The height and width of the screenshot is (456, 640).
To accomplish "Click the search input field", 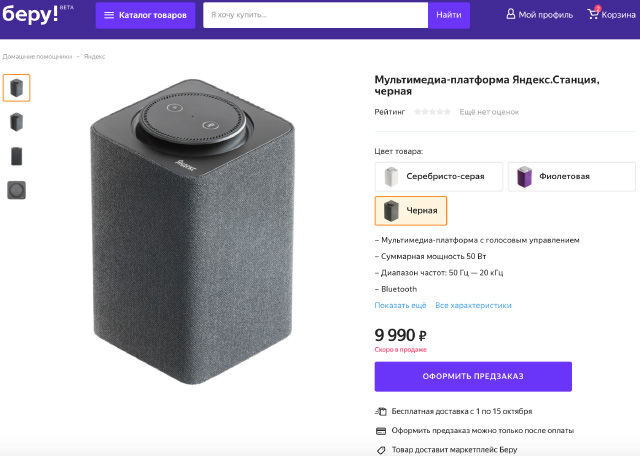I will 315,15.
